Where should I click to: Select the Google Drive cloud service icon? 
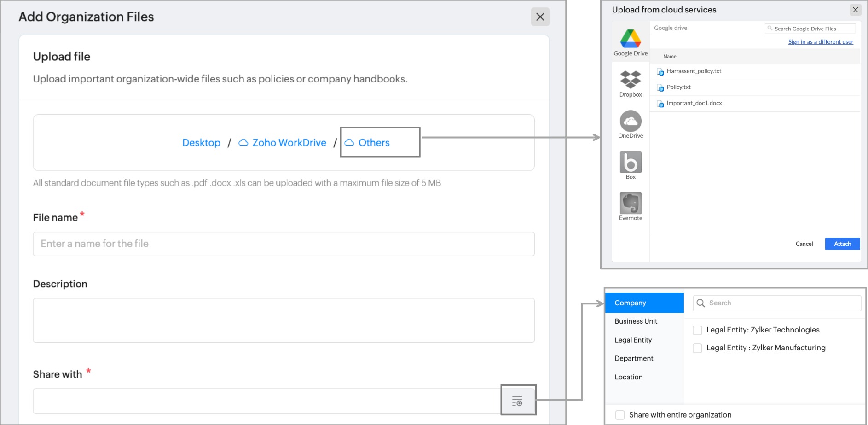coord(631,39)
